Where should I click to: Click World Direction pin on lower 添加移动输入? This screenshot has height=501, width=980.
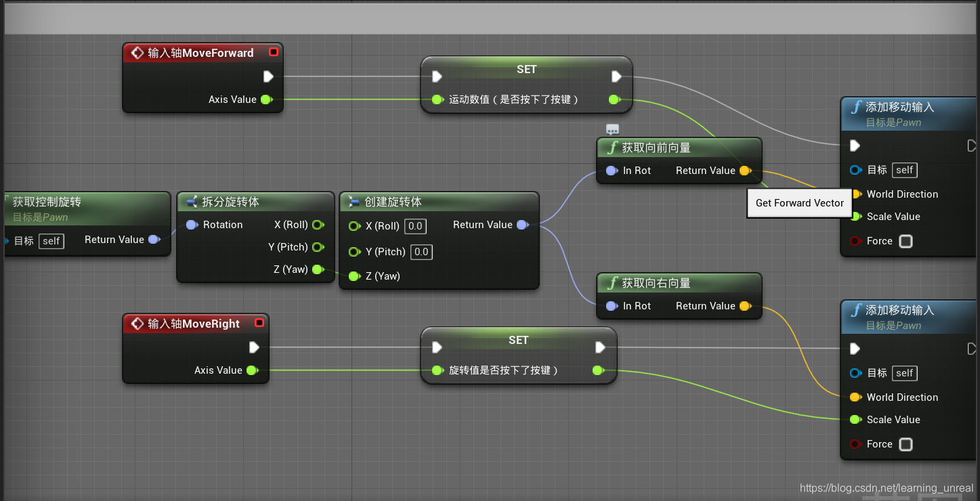[855, 397]
